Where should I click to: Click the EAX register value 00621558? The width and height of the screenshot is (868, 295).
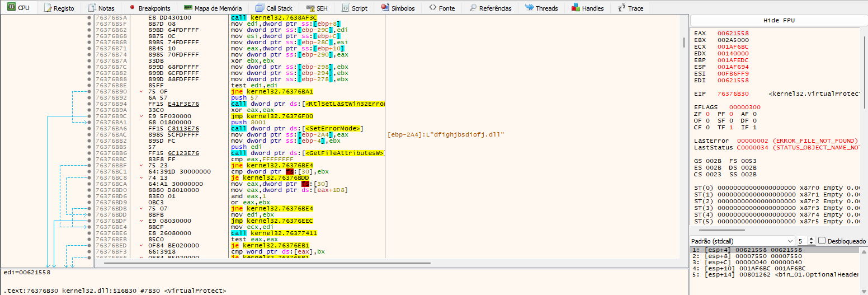(x=733, y=33)
